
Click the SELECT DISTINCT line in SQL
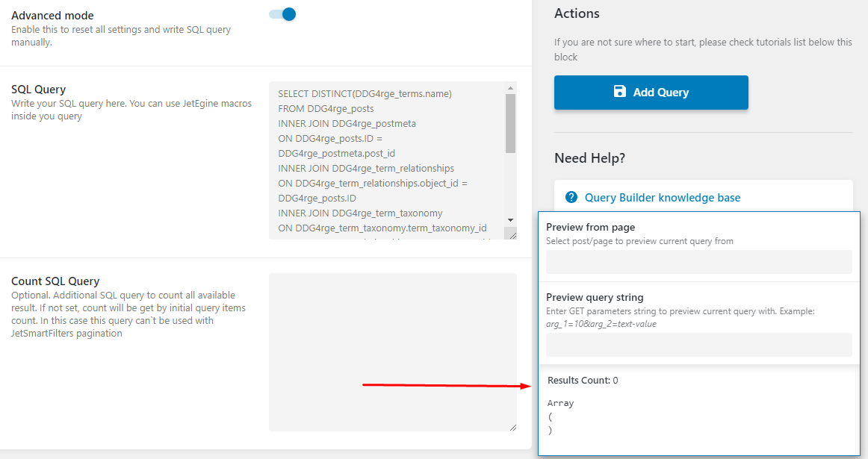click(x=365, y=93)
